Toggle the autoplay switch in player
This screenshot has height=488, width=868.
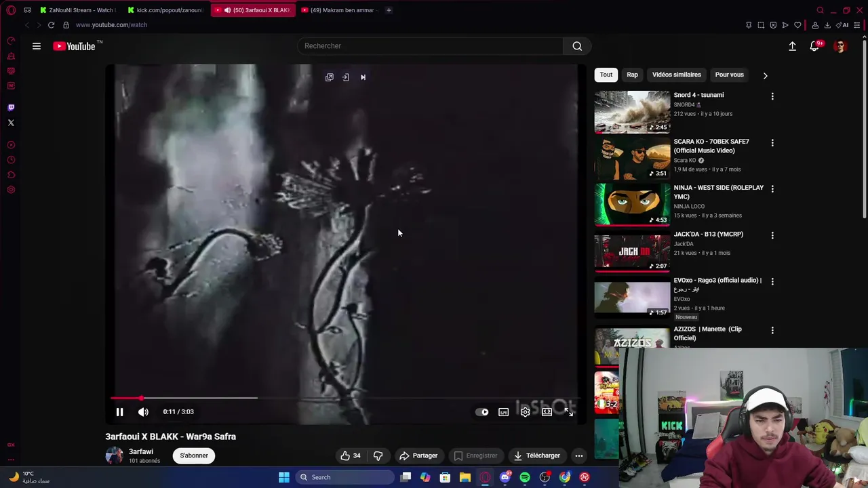click(x=482, y=412)
